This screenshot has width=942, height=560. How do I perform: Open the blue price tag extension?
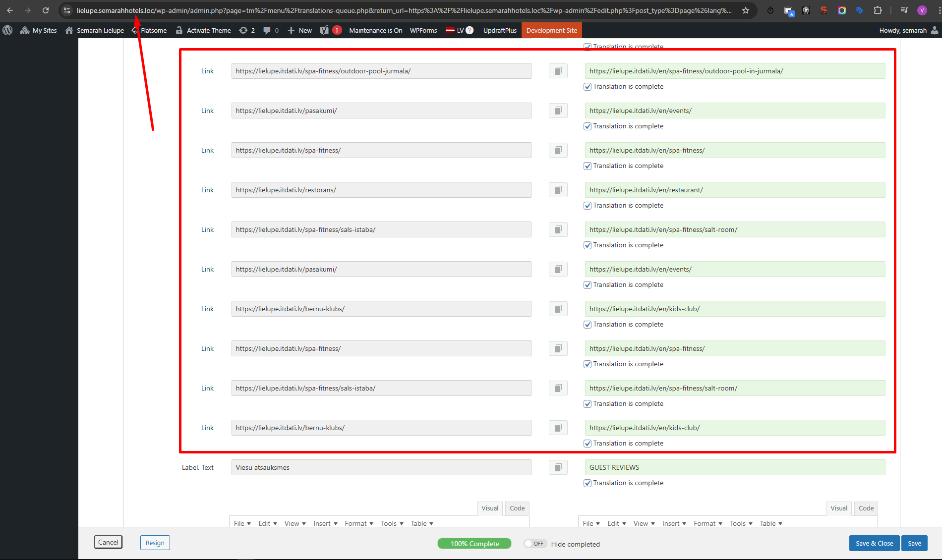(x=860, y=10)
